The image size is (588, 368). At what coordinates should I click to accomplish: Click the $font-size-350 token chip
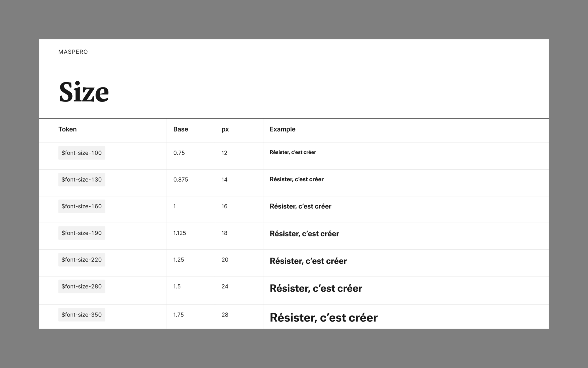tap(81, 315)
